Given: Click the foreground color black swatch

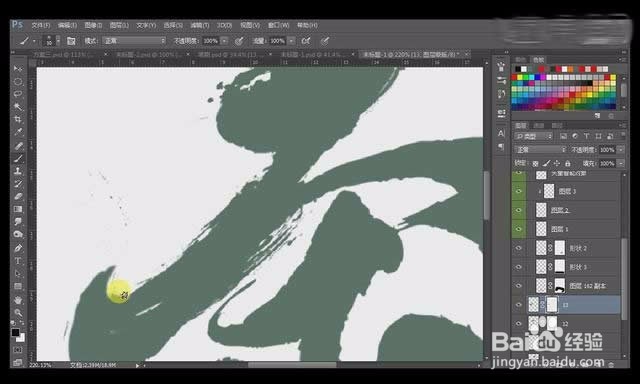Looking at the screenshot, I should pyautogui.click(x=16, y=332).
